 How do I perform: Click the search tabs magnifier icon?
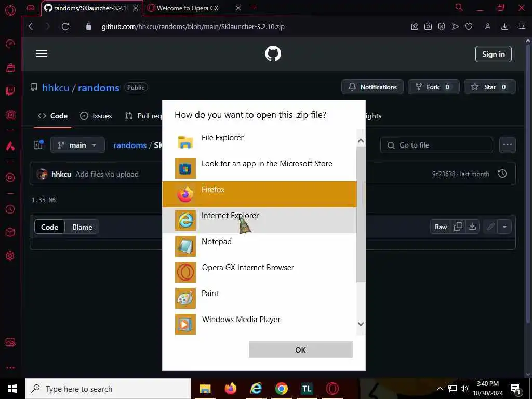pos(459,7)
